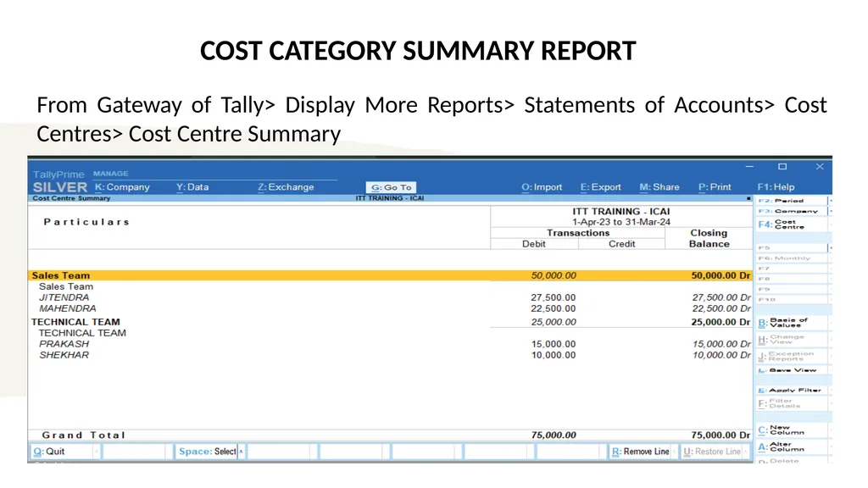
Task: Click the G: Go To button
Action: pyautogui.click(x=391, y=187)
